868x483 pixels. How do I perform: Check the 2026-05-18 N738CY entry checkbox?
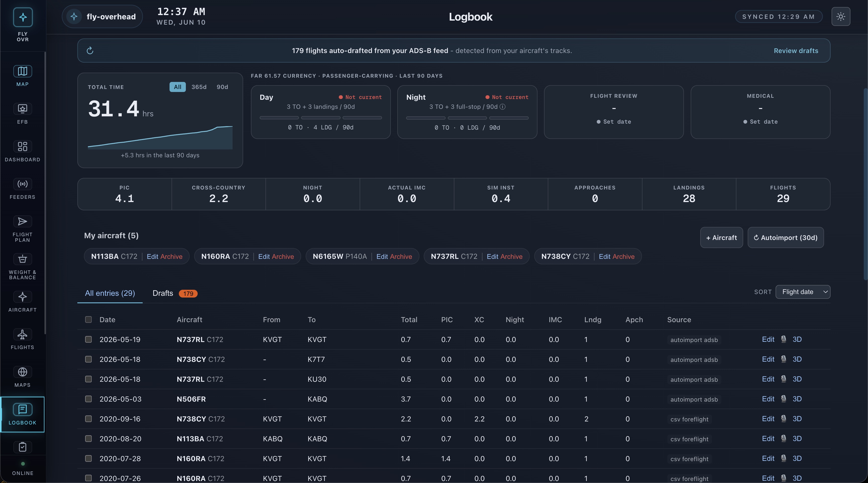[x=88, y=359]
